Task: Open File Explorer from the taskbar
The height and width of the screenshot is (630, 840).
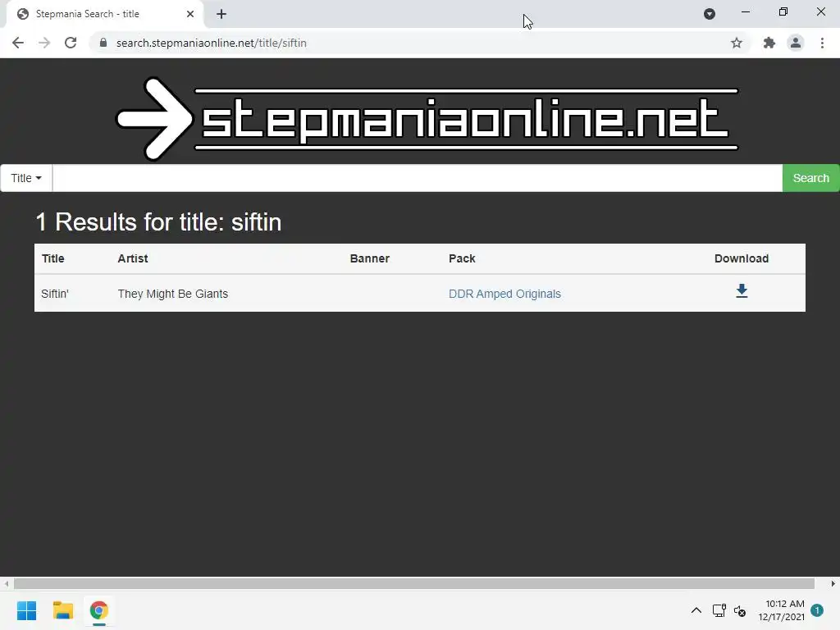Action: [62, 610]
